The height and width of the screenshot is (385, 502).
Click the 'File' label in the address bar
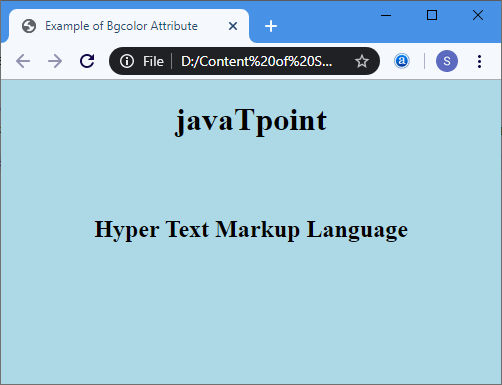[x=153, y=61]
